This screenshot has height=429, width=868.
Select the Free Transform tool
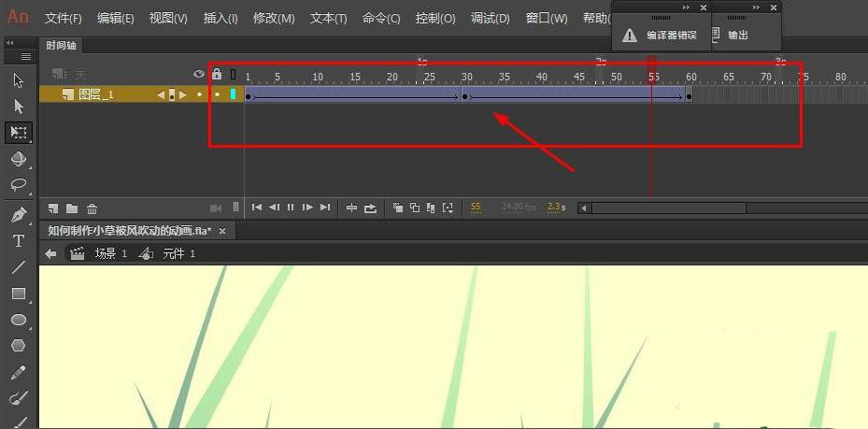point(18,133)
